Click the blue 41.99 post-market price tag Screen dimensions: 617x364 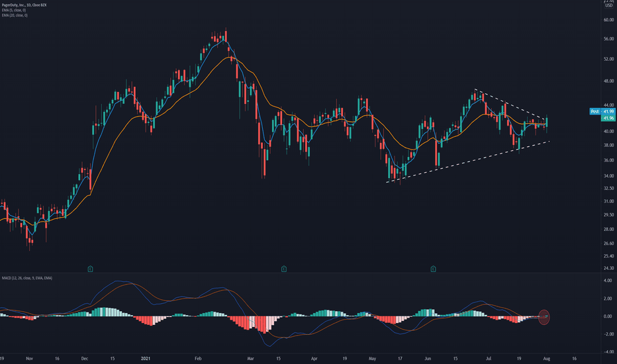point(608,112)
